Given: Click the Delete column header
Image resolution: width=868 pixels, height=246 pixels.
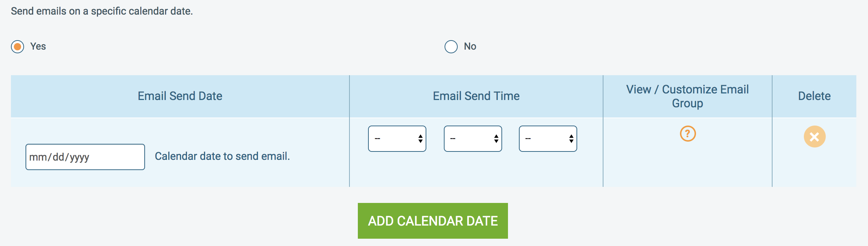Looking at the screenshot, I should (814, 96).
